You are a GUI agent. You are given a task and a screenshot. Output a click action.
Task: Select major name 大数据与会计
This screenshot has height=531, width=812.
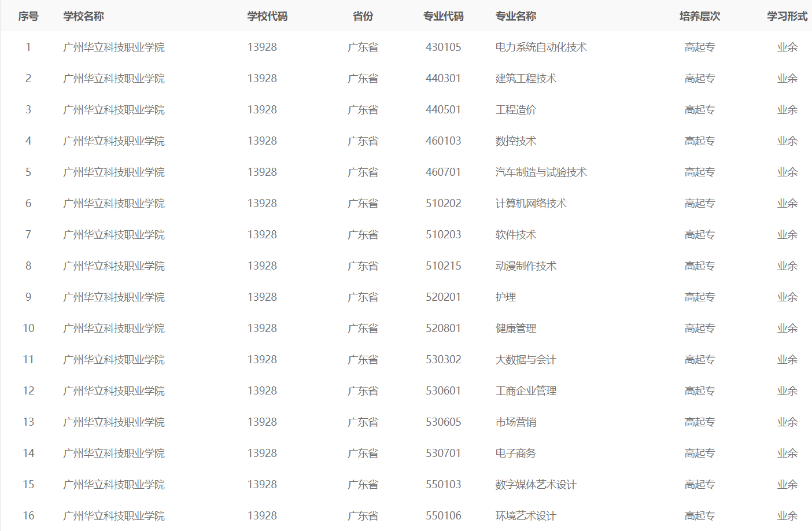click(x=526, y=360)
